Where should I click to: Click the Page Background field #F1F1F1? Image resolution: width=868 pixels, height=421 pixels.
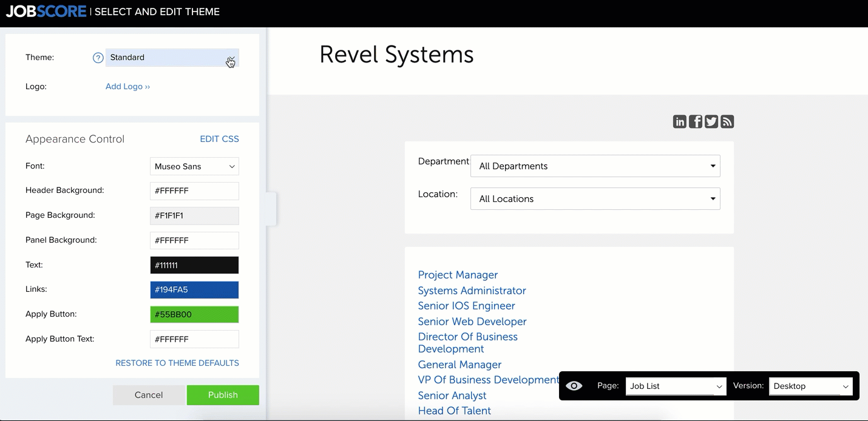click(x=194, y=216)
